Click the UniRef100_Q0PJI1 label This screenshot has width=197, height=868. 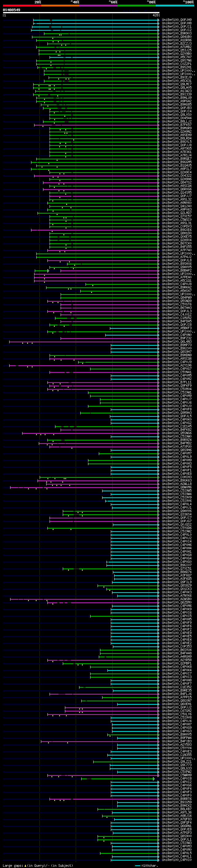(x=177, y=26)
